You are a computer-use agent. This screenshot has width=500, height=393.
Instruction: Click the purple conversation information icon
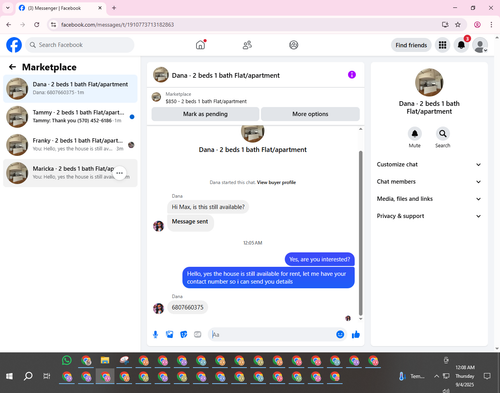[352, 75]
